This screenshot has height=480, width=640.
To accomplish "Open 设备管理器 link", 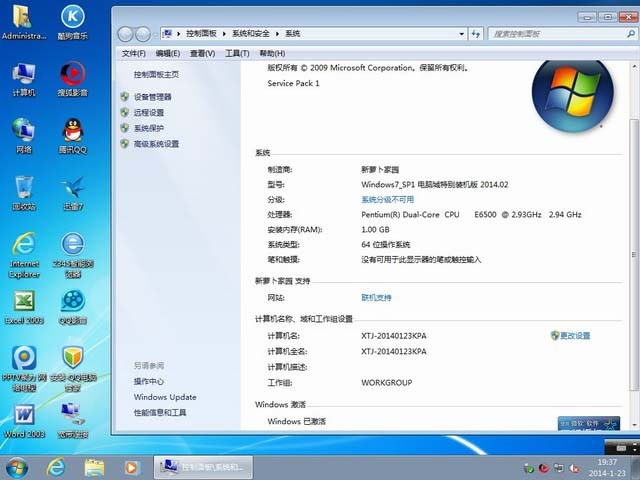I will [152, 97].
